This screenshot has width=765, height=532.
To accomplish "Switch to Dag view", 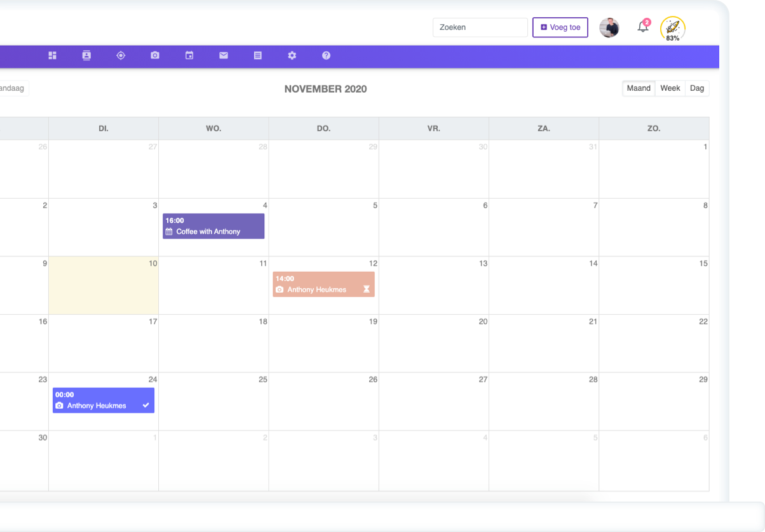I will click(x=697, y=88).
